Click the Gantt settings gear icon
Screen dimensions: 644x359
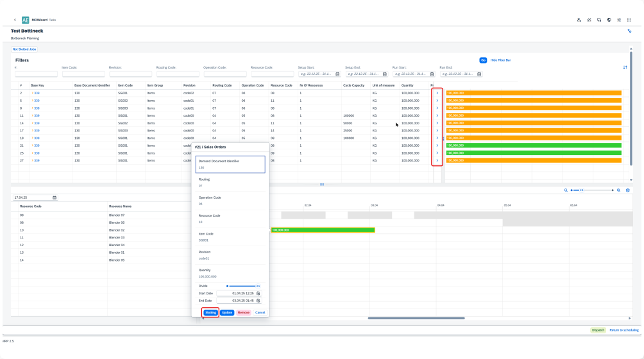(627, 190)
